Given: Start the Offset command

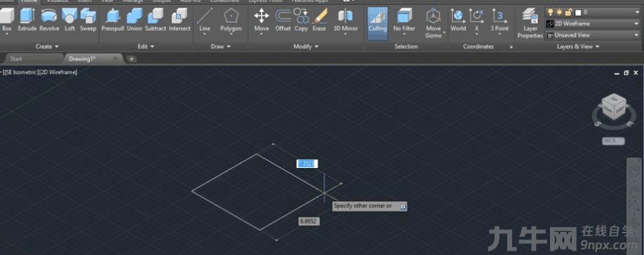Looking at the screenshot, I should pyautogui.click(x=283, y=20).
